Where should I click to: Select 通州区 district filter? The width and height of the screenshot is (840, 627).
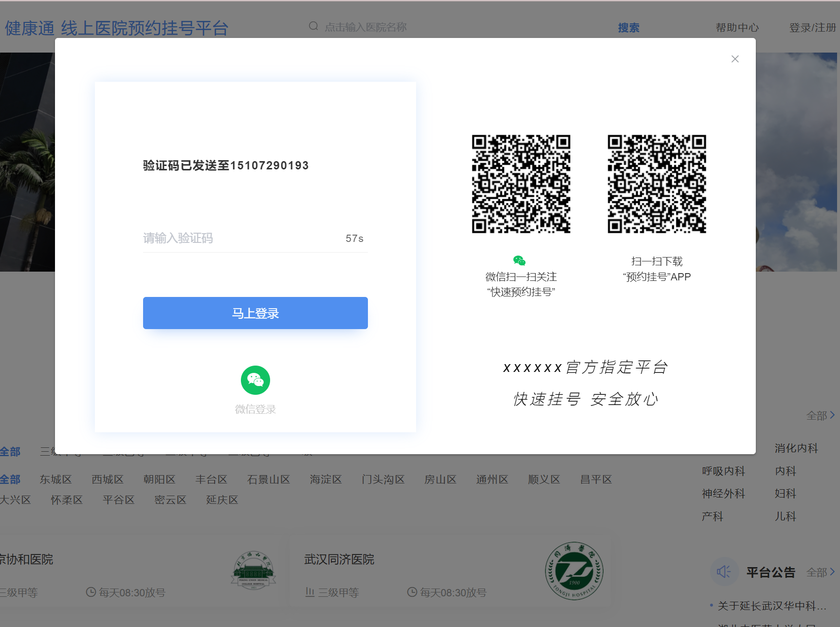[493, 479]
